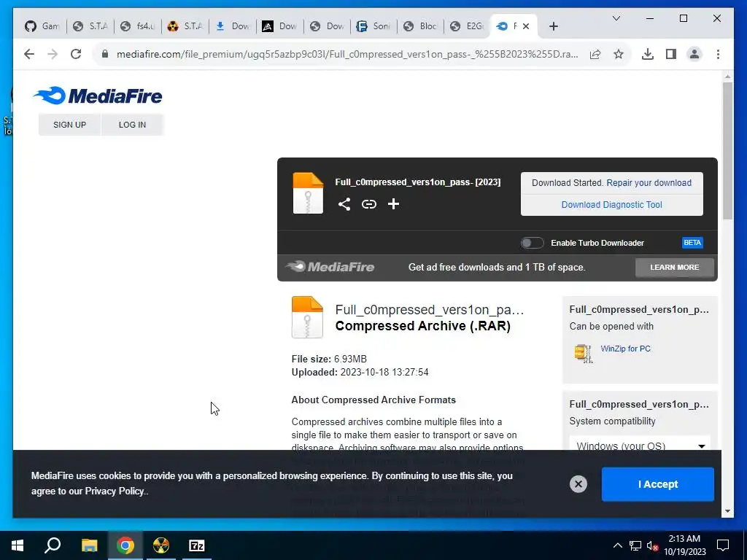
Task: Click the WinZip icon in the sidebar
Action: click(x=584, y=354)
